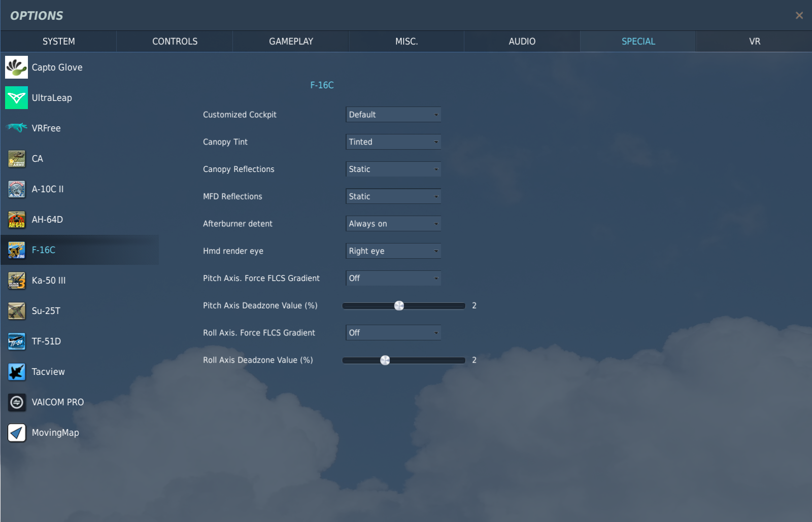Click the MovingMap arrow icon
The height and width of the screenshot is (522, 812).
[16, 432]
